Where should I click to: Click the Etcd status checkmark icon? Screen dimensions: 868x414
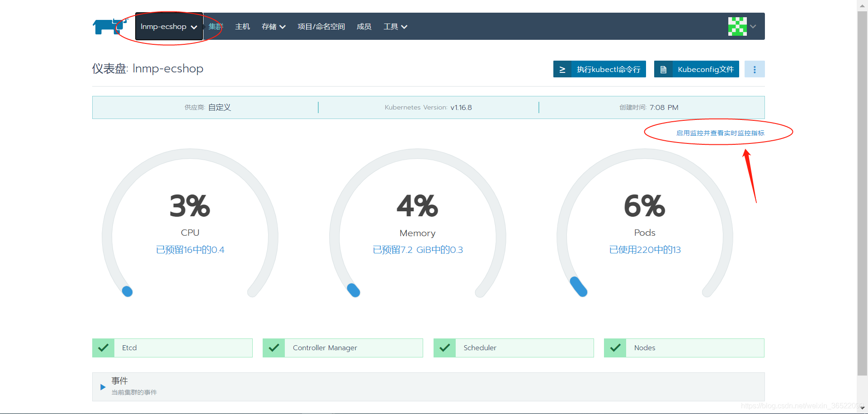[x=103, y=348]
